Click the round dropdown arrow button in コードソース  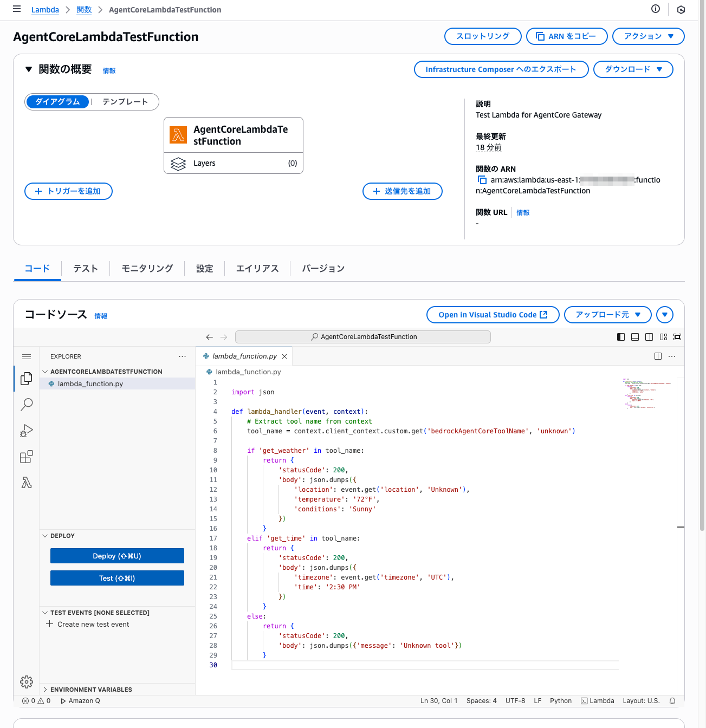click(665, 315)
